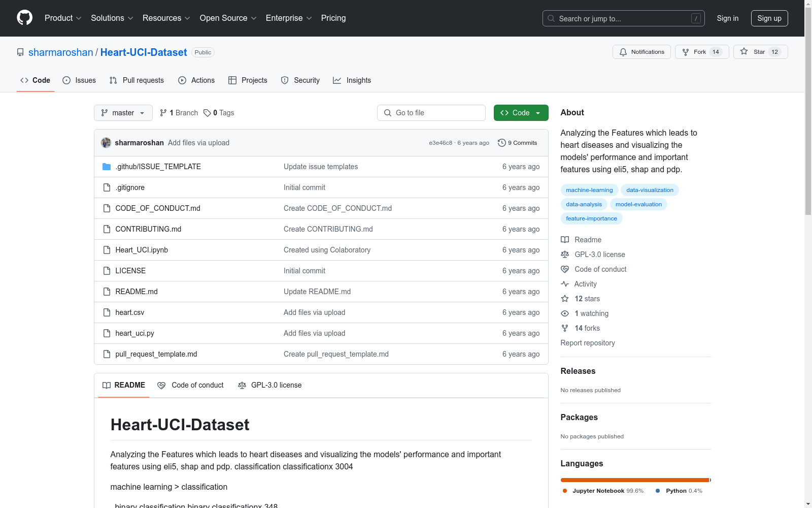Click the search magnifier icon in header
Viewport: 812px width, 508px height.
551,18
